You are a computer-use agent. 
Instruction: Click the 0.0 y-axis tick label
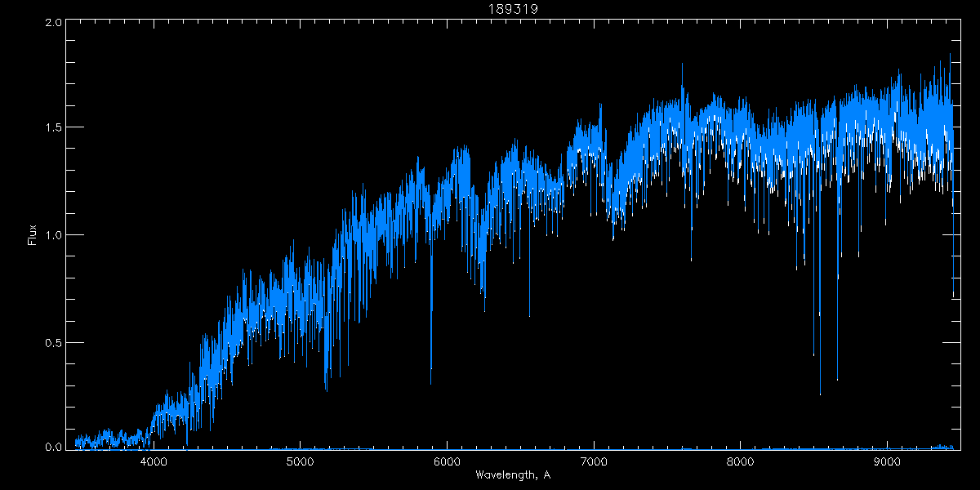[x=53, y=447]
